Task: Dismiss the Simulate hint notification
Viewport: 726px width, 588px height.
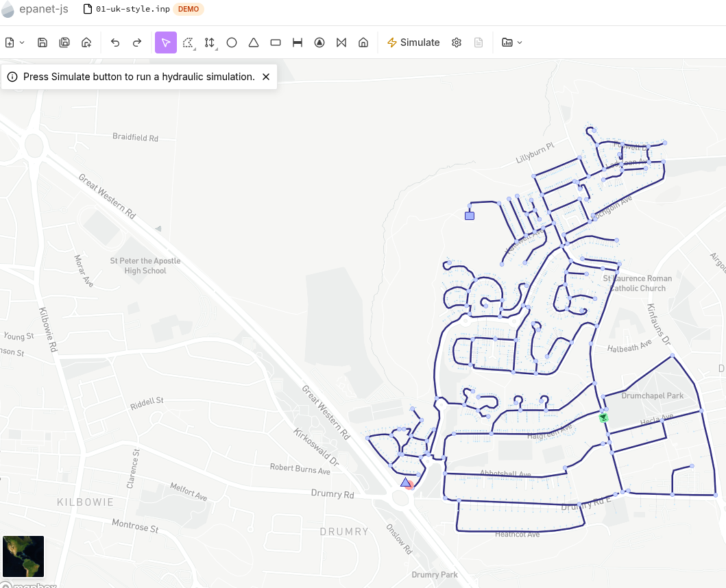Action: coord(266,77)
